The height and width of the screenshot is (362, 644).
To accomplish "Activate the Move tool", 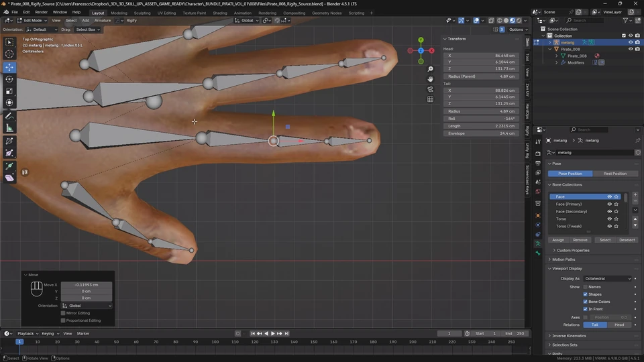I will [x=9, y=67].
